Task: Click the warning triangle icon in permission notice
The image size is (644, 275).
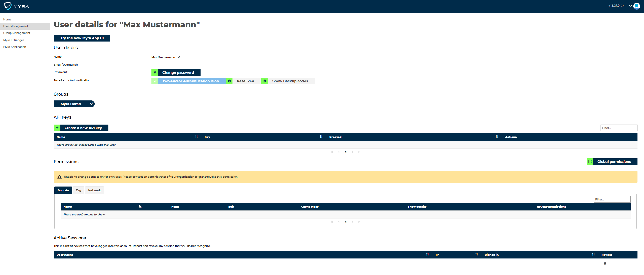Action: tap(60, 177)
